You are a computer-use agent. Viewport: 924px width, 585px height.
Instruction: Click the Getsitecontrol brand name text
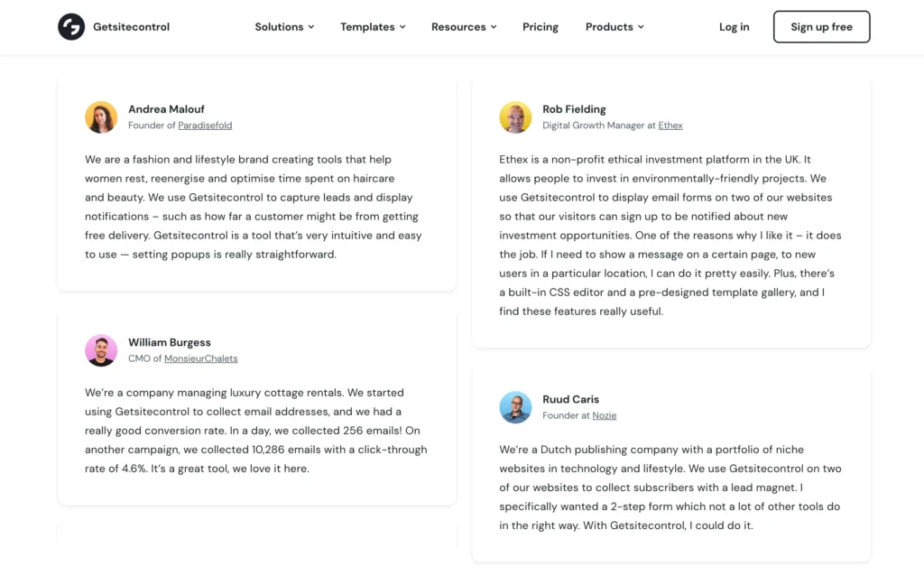tap(131, 27)
